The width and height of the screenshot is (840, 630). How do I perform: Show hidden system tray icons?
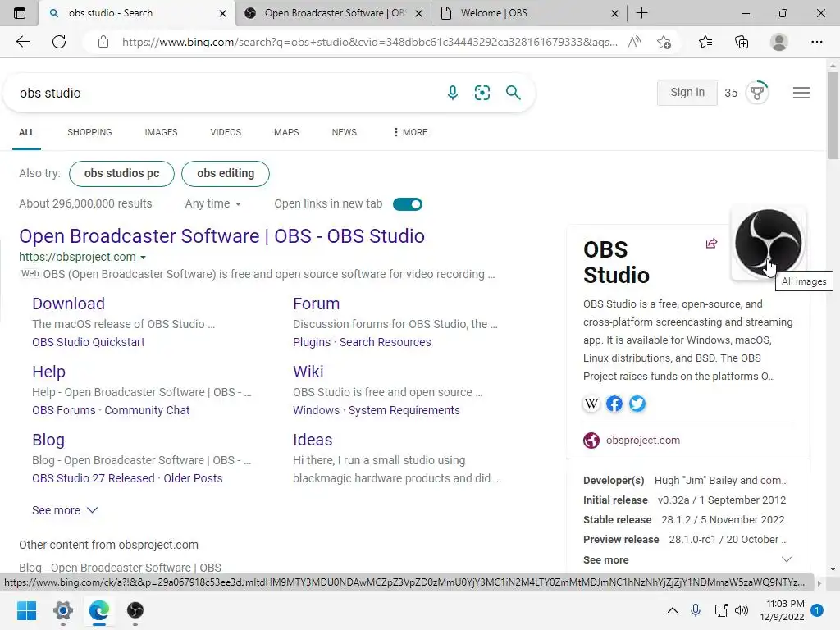point(673,610)
